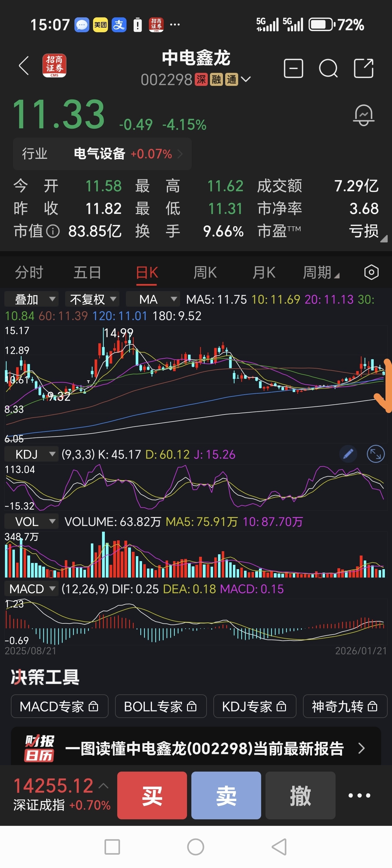The width and height of the screenshot is (392, 868).
Task: Tap the 深证成指 index ticker
Action: point(62,795)
